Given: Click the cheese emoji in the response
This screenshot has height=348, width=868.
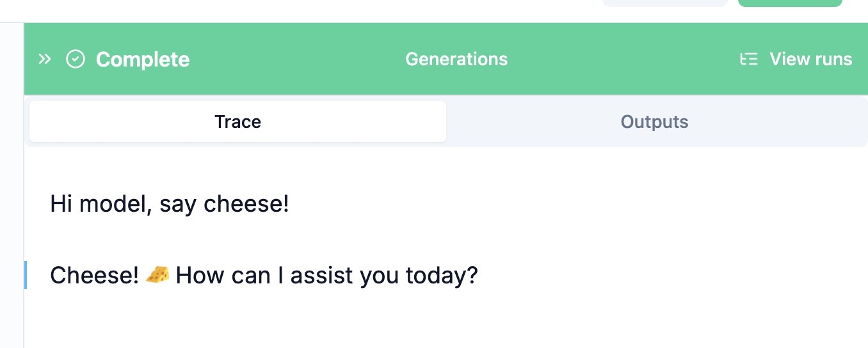Looking at the screenshot, I should tap(157, 275).
